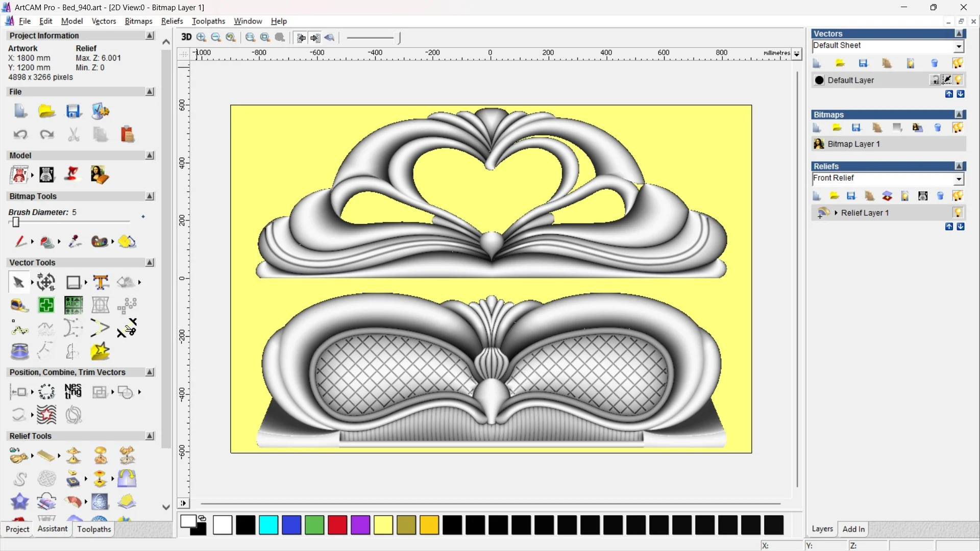
Task: Click the Save icon in File panel
Action: (73, 111)
